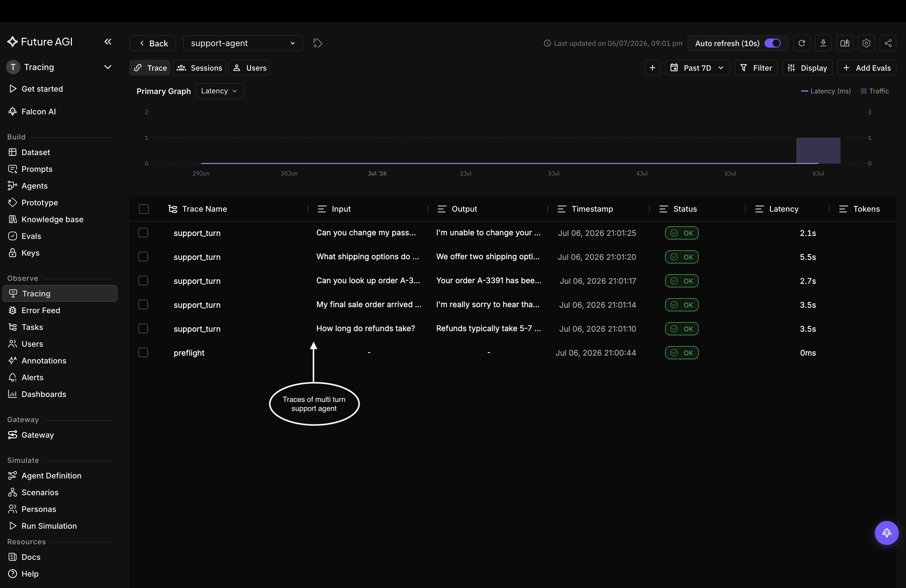906x588 pixels.
Task: Open Alerts in the sidebar
Action: click(x=32, y=377)
